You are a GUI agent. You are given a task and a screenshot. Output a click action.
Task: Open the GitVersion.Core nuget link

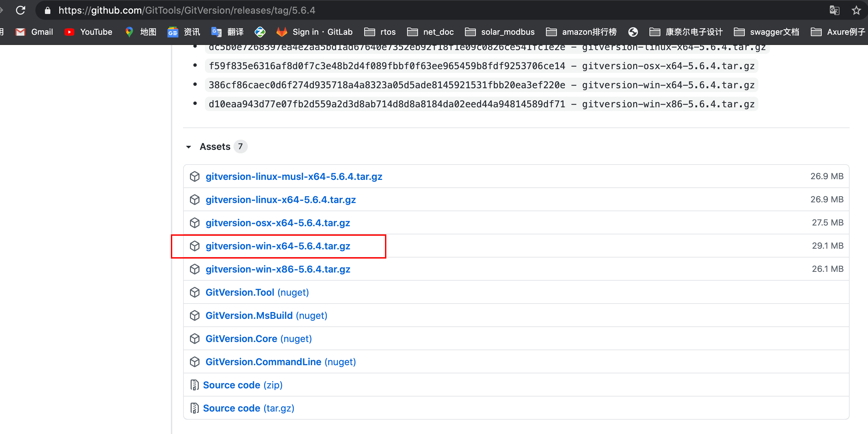tap(258, 339)
